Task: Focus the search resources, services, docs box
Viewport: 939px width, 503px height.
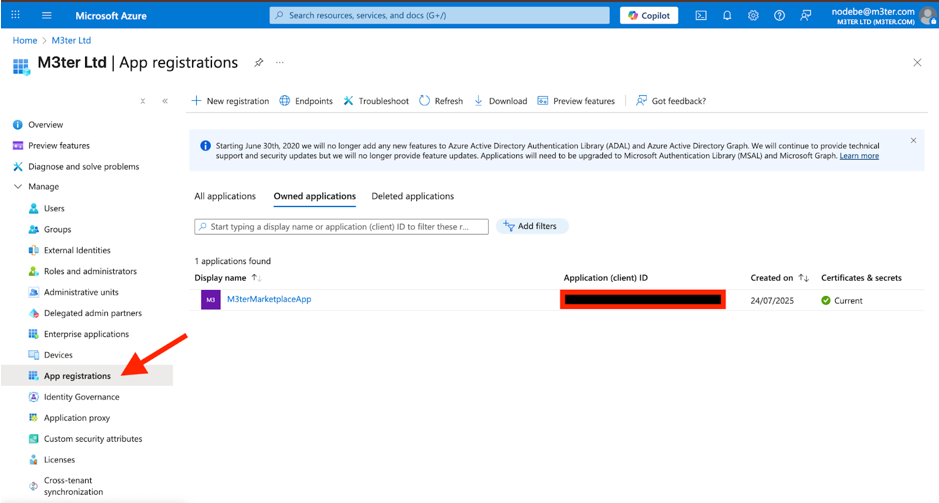Action: [440, 16]
